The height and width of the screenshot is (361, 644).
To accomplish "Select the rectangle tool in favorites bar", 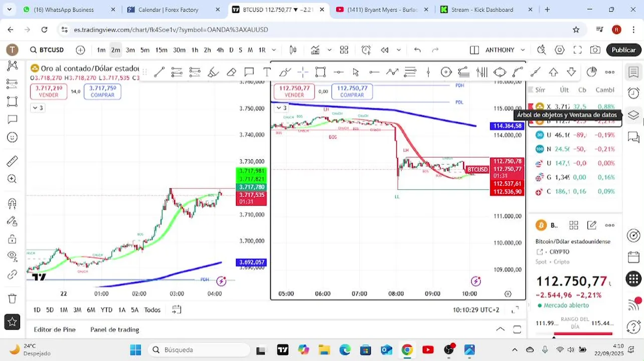I will pyautogui.click(x=320, y=72).
